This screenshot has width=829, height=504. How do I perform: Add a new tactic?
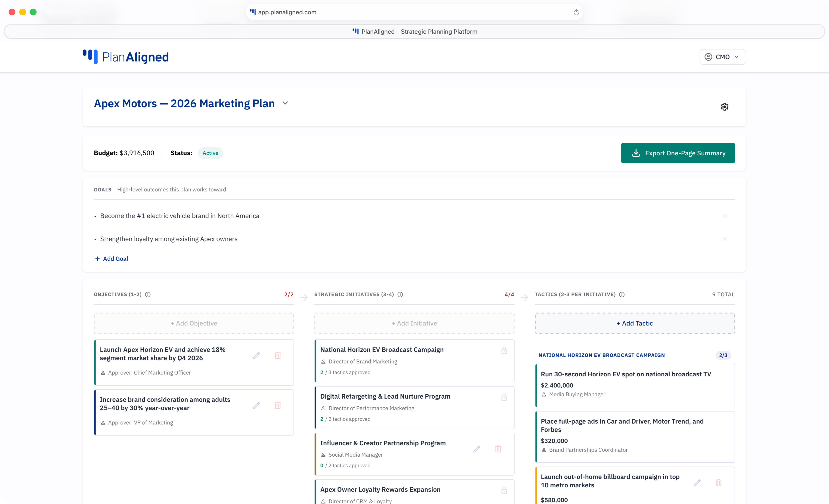pyautogui.click(x=634, y=323)
